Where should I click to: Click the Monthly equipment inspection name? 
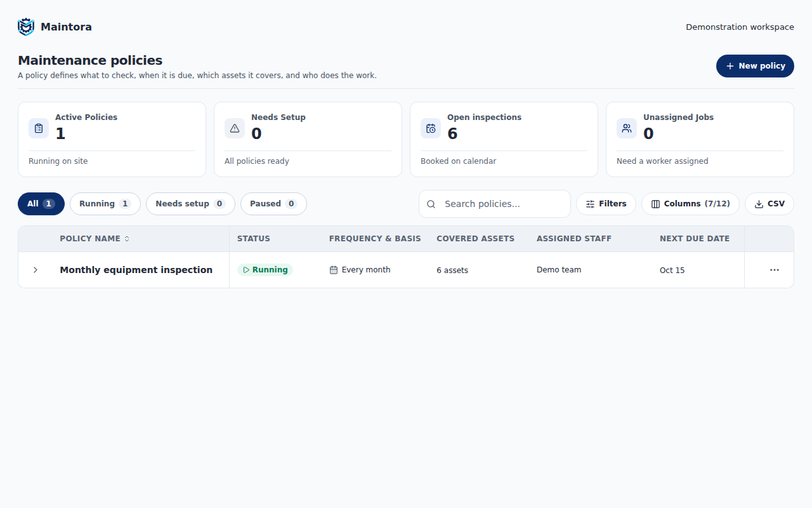click(x=136, y=270)
